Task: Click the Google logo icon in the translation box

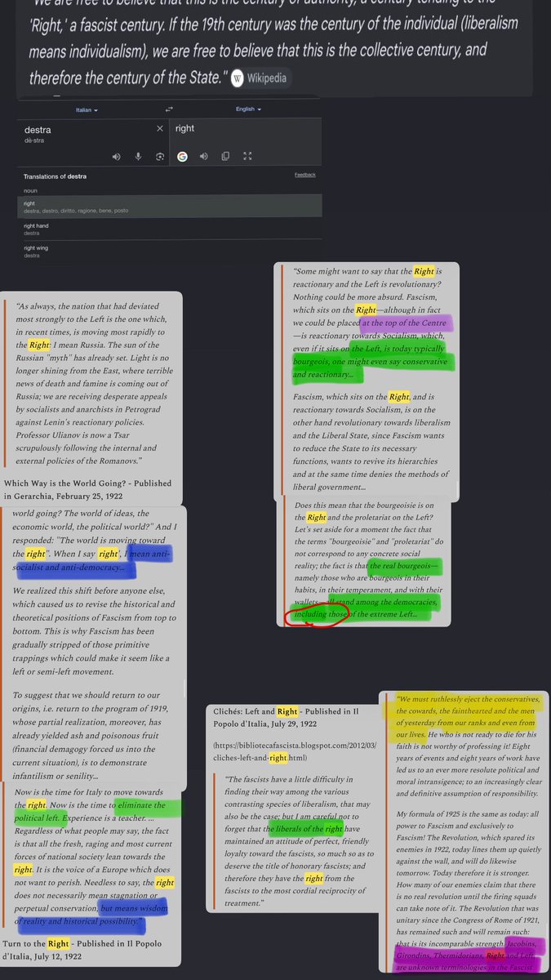Action: (x=183, y=157)
